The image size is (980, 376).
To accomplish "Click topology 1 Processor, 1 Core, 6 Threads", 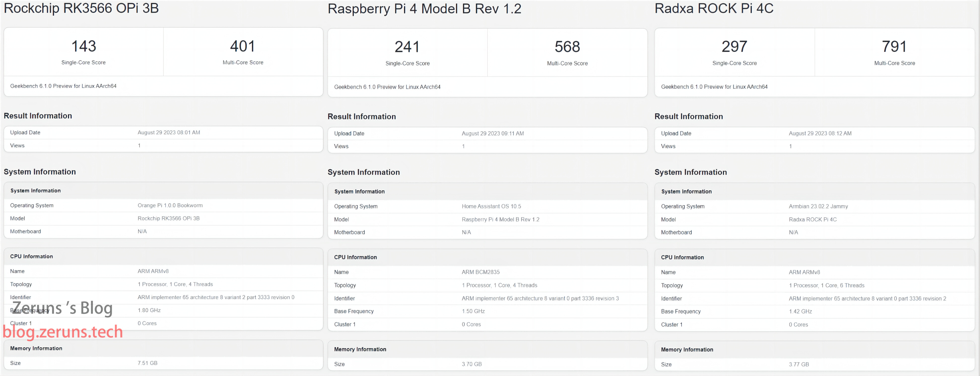I will coord(826,285).
